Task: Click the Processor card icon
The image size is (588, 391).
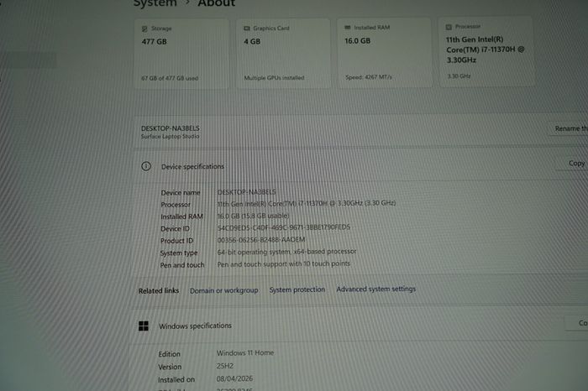Action: 449,27
